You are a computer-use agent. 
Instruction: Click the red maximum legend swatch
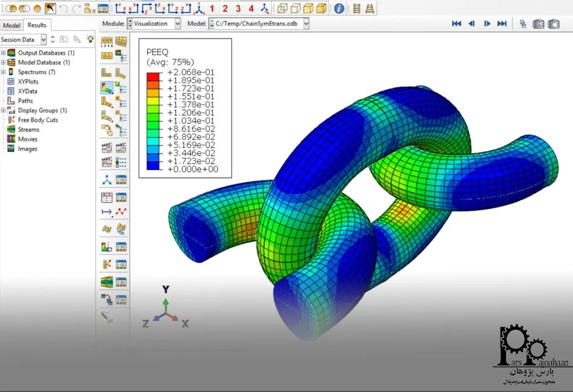[154, 76]
